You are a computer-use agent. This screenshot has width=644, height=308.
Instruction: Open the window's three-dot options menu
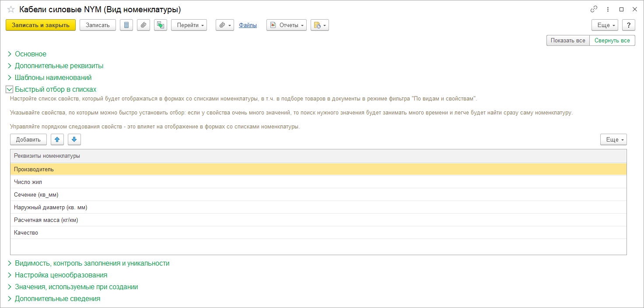(608, 9)
